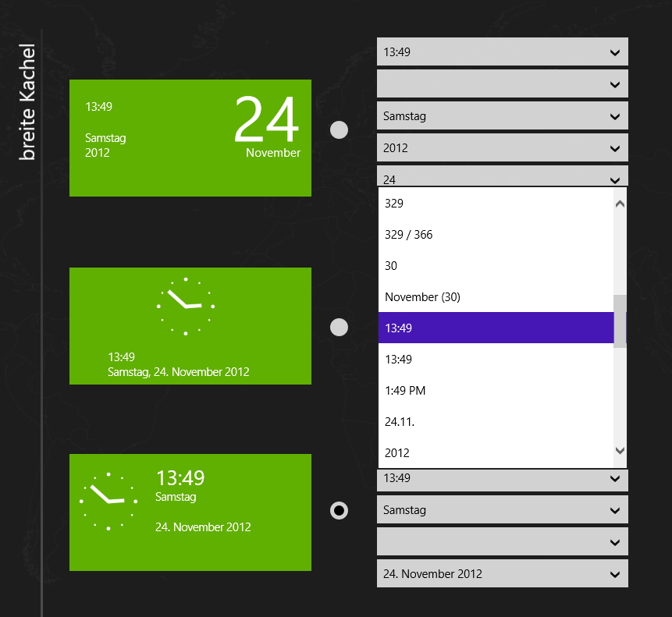Image resolution: width=672 pixels, height=617 pixels.
Task: Choose list option 329 / 366
Action: pos(496,234)
